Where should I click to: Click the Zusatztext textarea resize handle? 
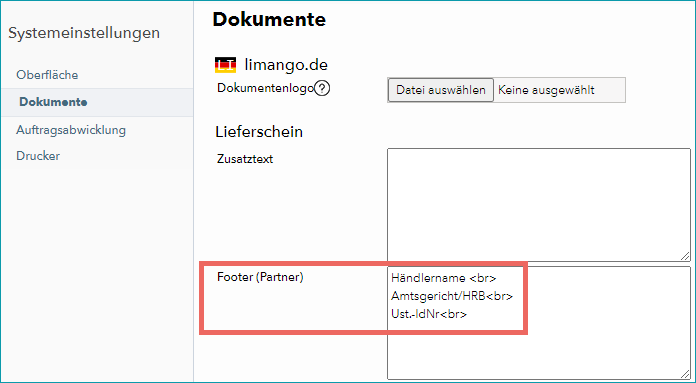[x=685, y=256]
